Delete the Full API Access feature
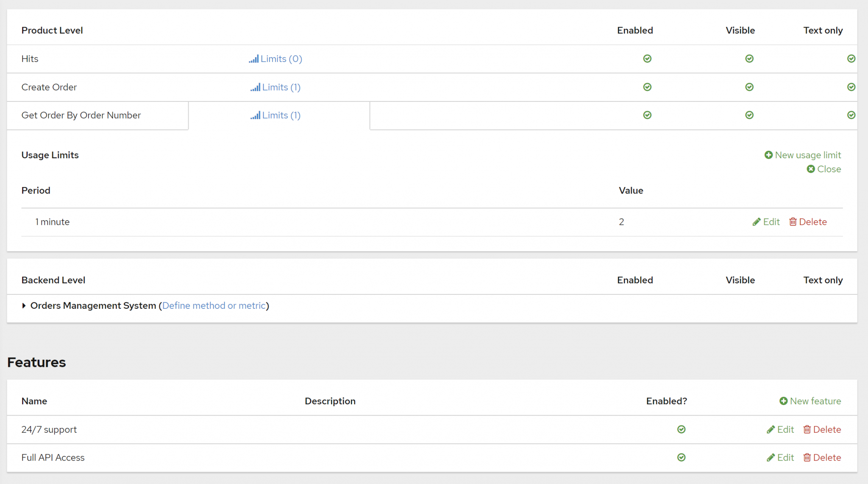Screen dimensions: 868x484 [821, 457]
